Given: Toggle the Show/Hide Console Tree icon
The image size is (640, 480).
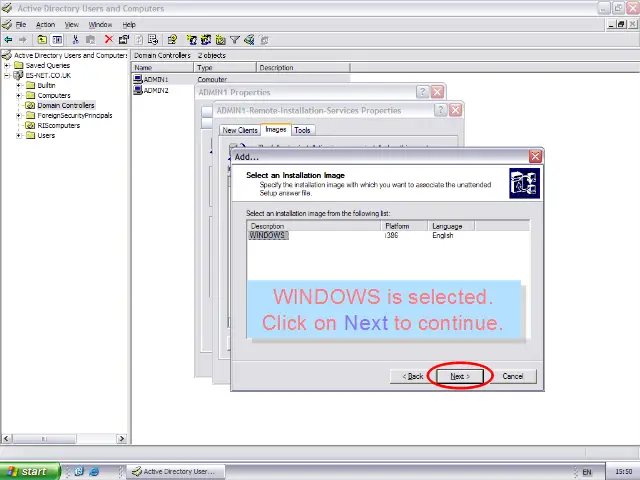Looking at the screenshot, I should 57,40.
